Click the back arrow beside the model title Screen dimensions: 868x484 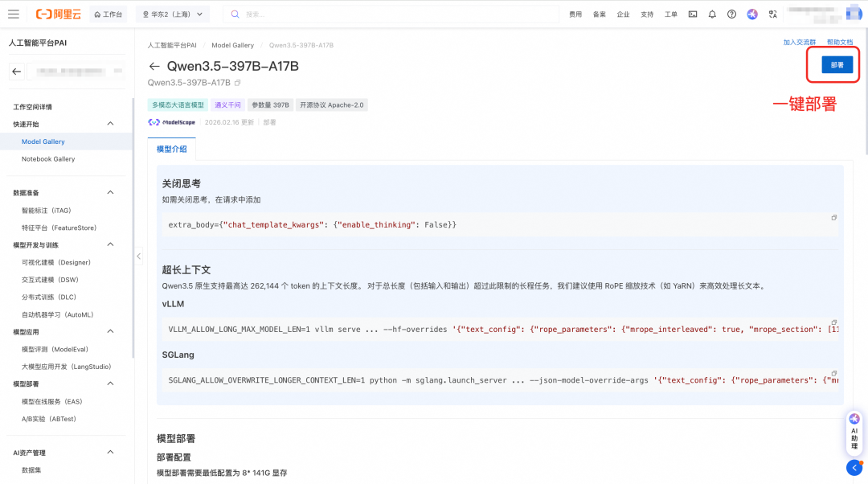(x=154, y=66)
